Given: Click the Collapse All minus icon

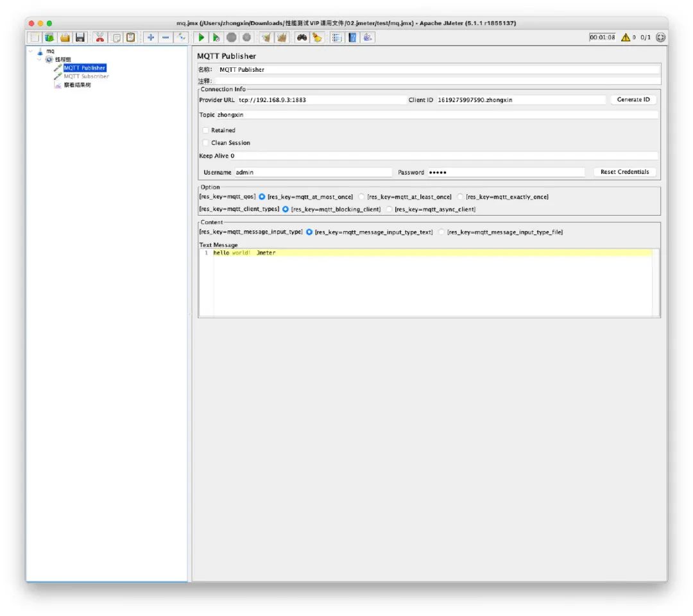Looking at the screenshot, I should (x=166, y=38).
